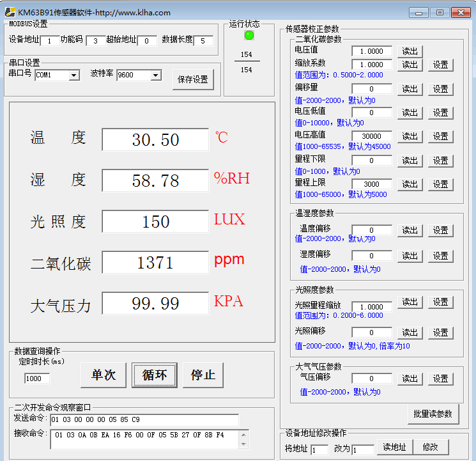Click 设置 button for 量程上限
The image size is (476, 461).
click(x=441, y=184)
